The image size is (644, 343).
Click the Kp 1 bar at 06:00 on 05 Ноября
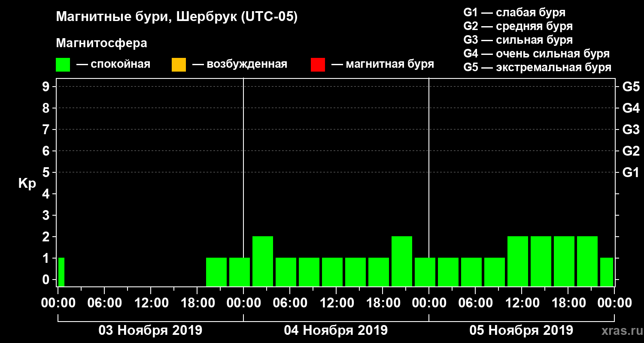[x=471, y=272]
